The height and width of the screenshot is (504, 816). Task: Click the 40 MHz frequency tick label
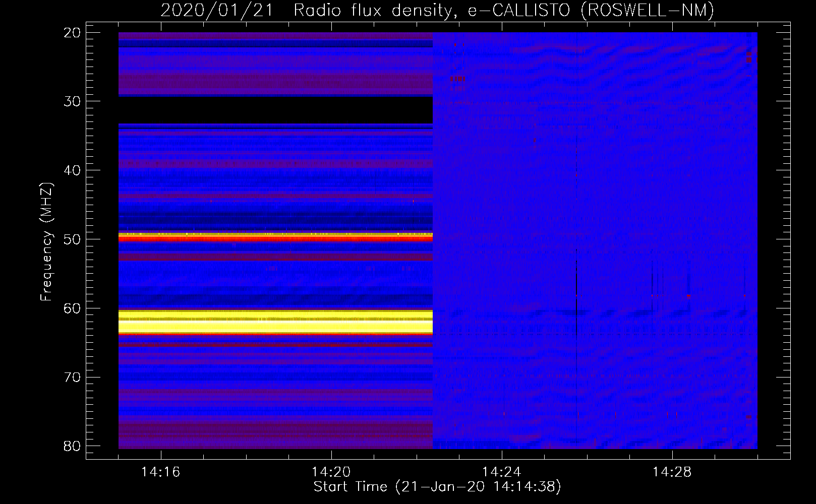tap(73, 170)
